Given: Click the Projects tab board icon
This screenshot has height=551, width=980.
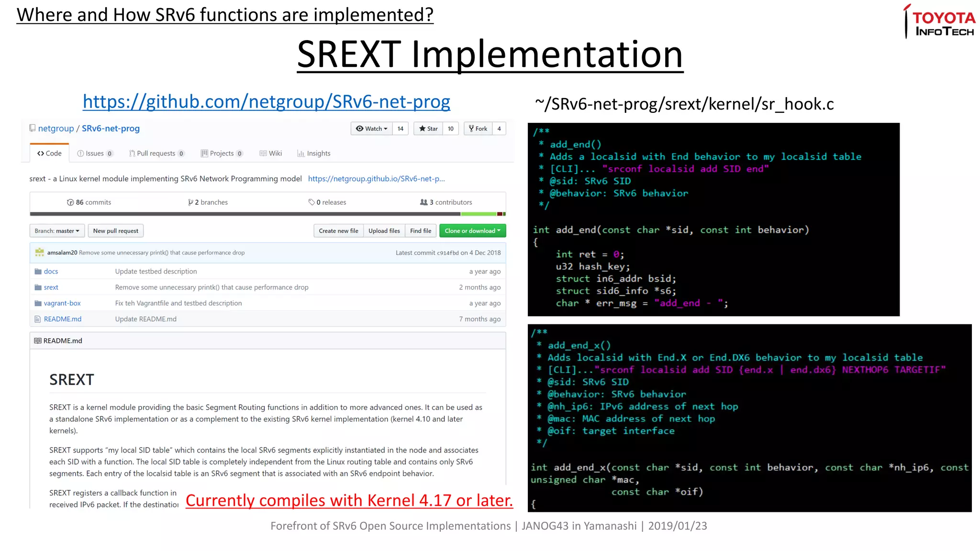Looking at the screenshot, I should tap(204, 154).
